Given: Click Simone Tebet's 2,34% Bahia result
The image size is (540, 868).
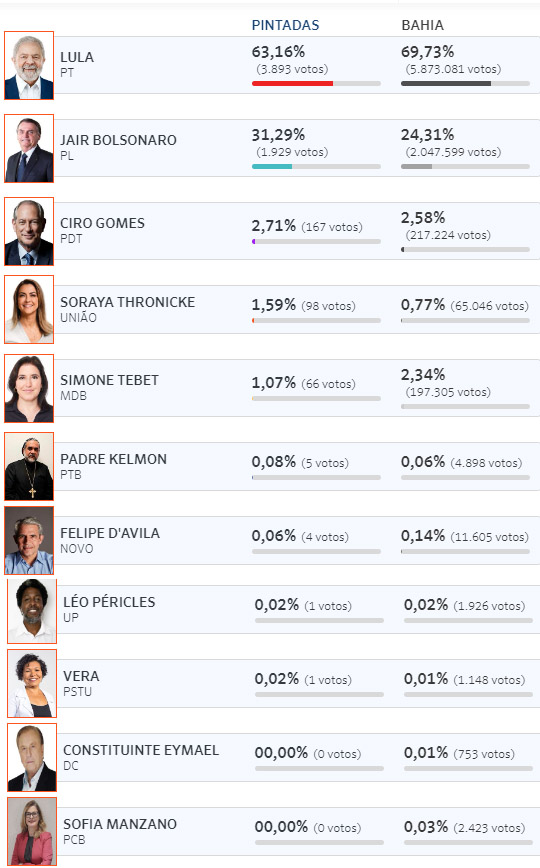Looking at the screenshot, I should [x=423, y=375].
